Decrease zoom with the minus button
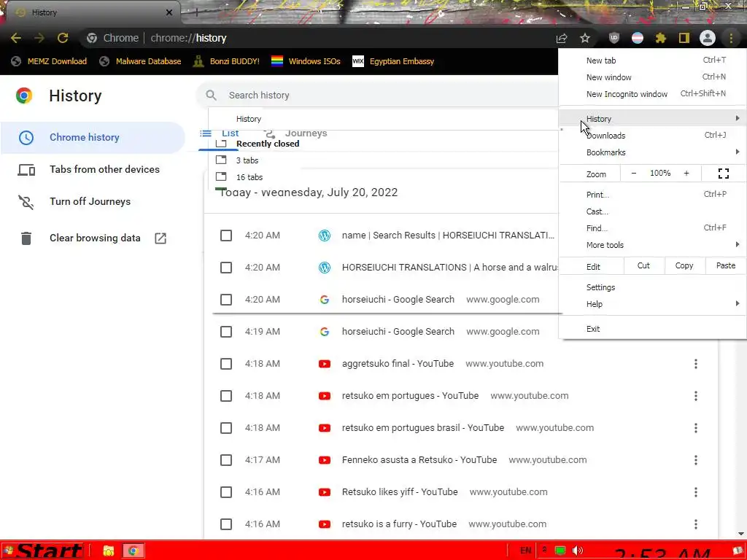The image size is (747, 560). (x=634, y=174)
